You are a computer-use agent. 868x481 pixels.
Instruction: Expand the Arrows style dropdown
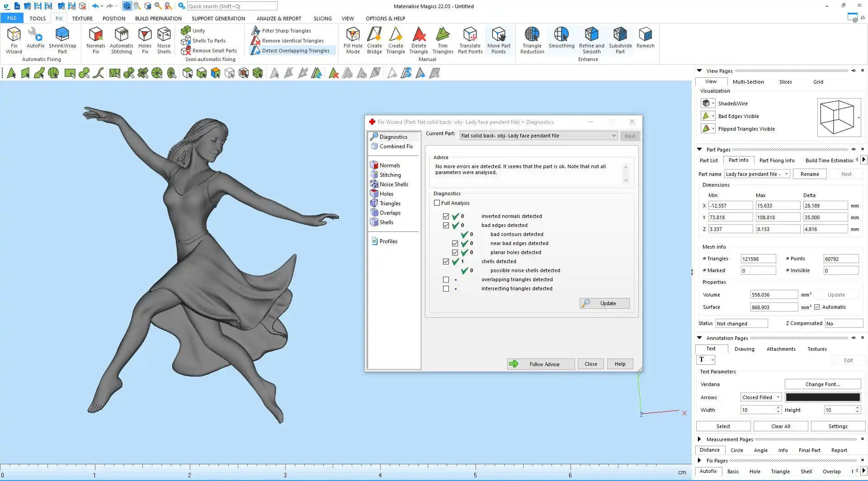coord(761,397)
